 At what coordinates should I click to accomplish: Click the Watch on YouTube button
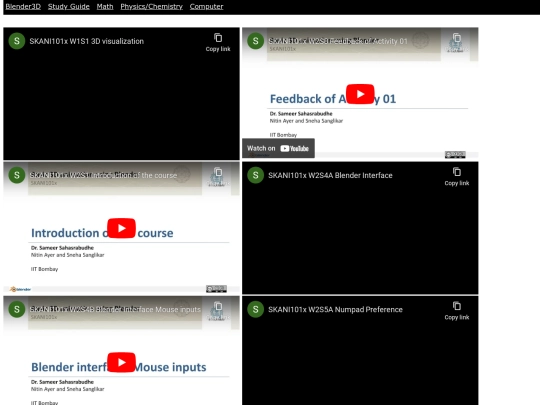point(278,148)
